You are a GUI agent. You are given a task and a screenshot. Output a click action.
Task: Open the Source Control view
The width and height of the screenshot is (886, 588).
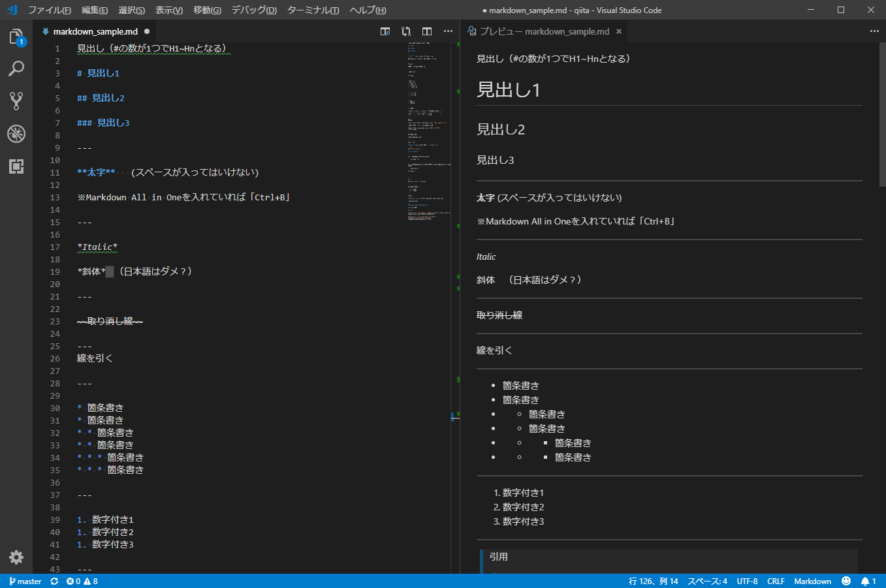[16, 101]
